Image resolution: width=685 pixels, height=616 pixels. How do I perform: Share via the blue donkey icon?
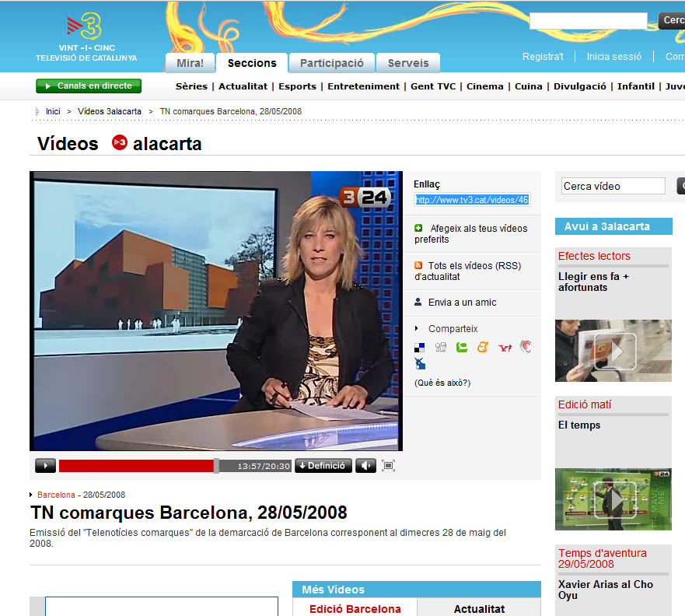[420, 363]
